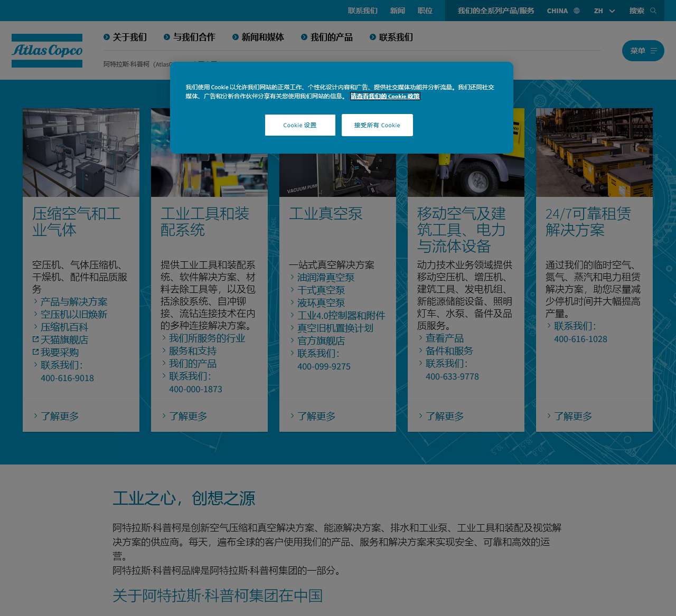Viewport: 676px width, 616px height.
Task: Open 关于阿特拉斯·科普柯集团在中国 link
Action: click(218, 596)
